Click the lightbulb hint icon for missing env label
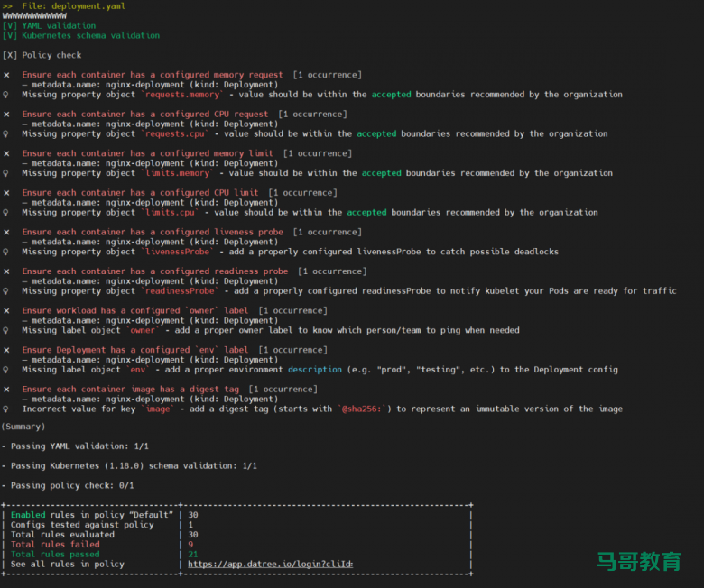 [x=7, y=370]
